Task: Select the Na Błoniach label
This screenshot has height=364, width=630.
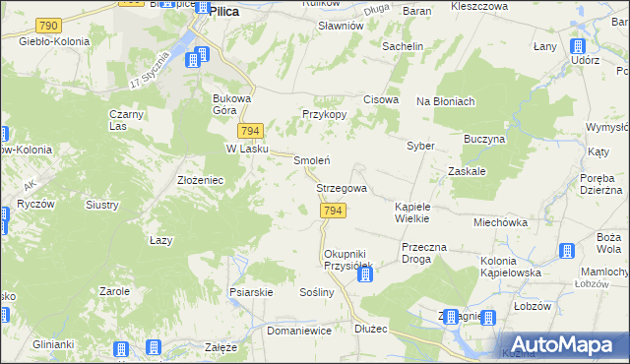Action: [446, 101]
